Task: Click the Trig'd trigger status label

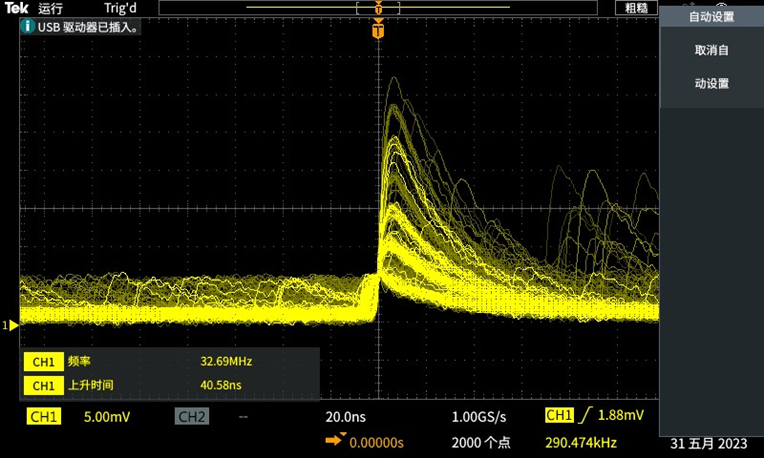Action: click(121, 8)
